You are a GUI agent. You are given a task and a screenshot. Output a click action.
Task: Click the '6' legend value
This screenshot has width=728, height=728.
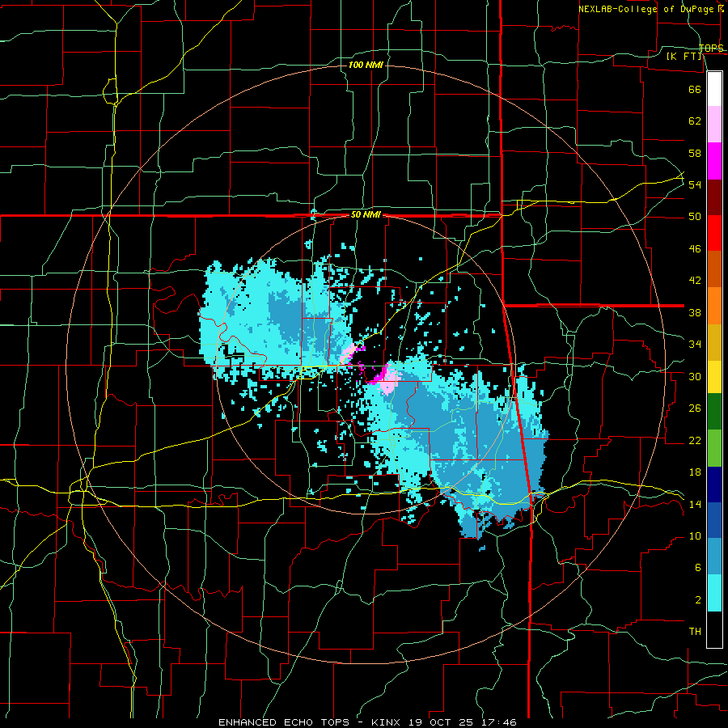[698, 568]
